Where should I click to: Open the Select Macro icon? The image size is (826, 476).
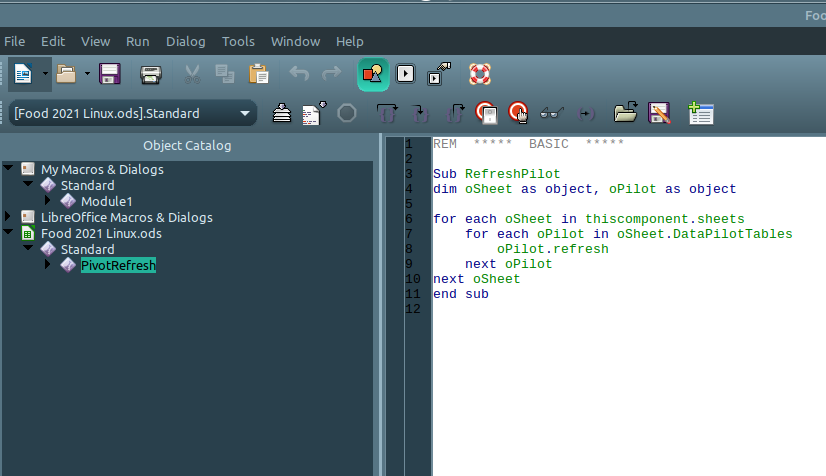[x=405, y=73]
